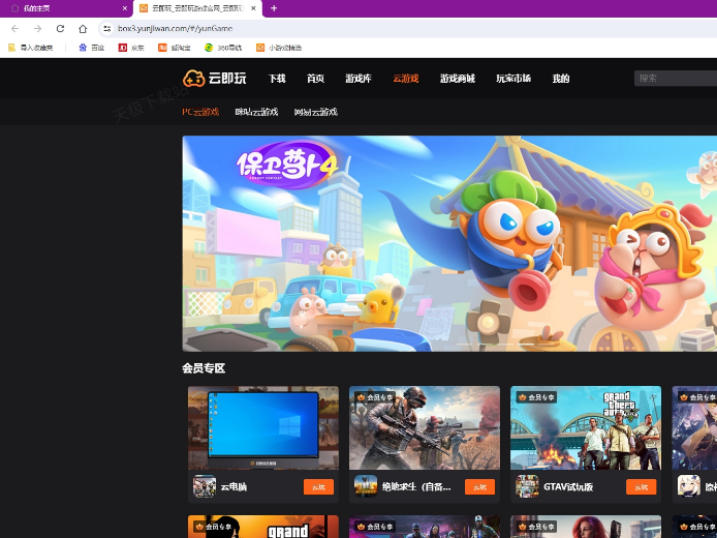Click the anime character game icon at right
Screen dimensions: 717x538
pos(689,486)
